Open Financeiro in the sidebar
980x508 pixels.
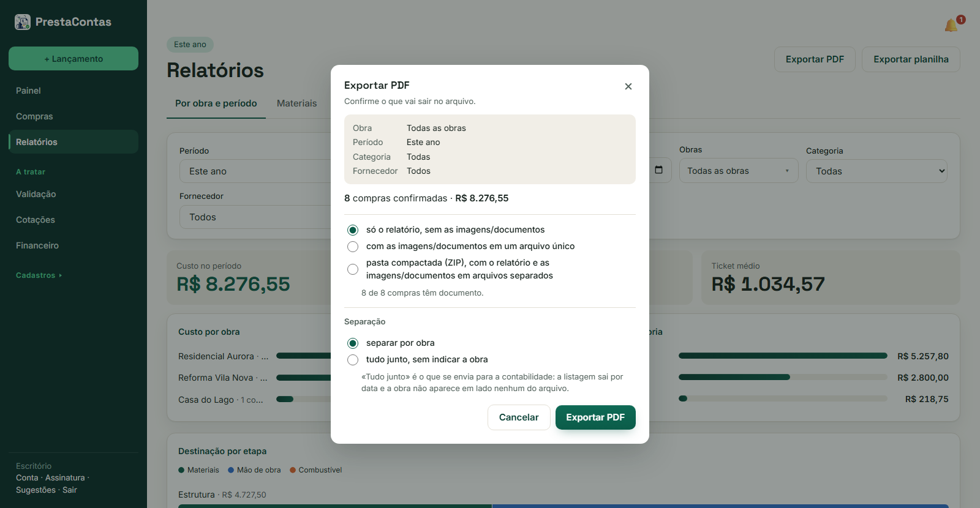73,245
